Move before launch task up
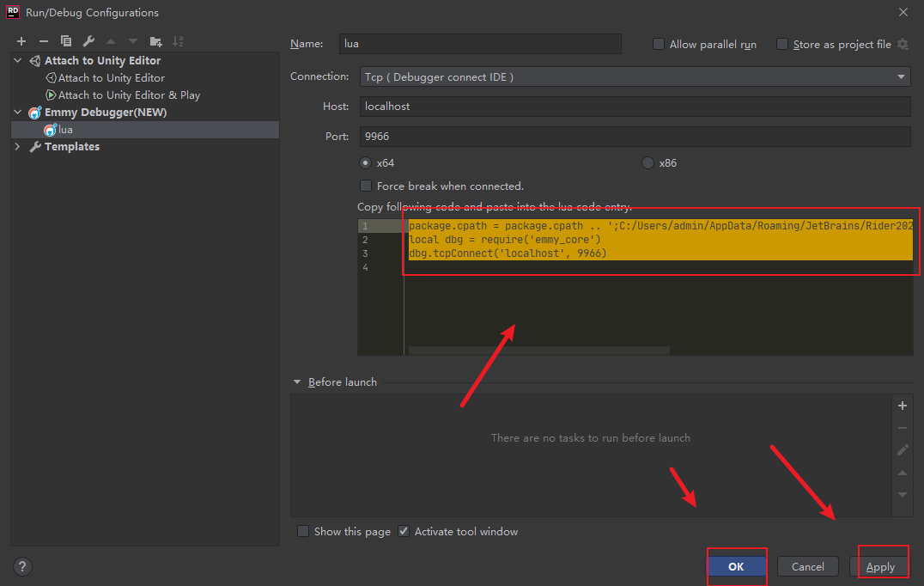This screenshot has height=586, width=924. pyautogui.click(x=903, y=473)
